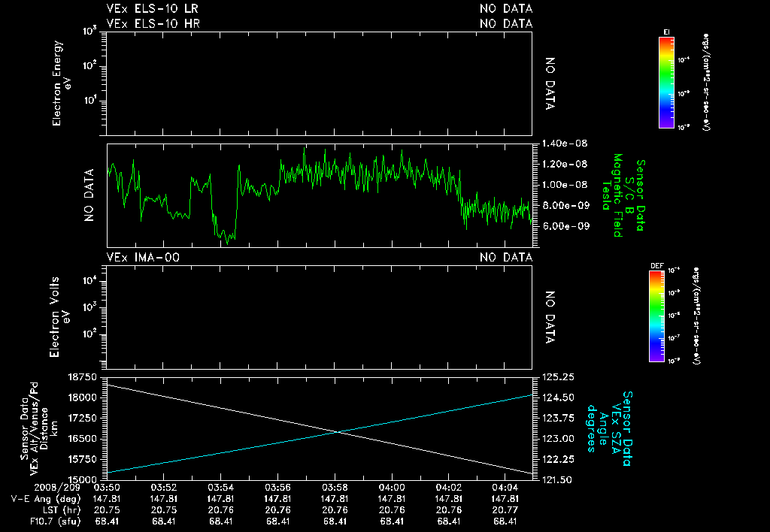Click NO DATA beside VEx ELS-10 LR
The image size is (770, 532).
(x=506, y=8)
